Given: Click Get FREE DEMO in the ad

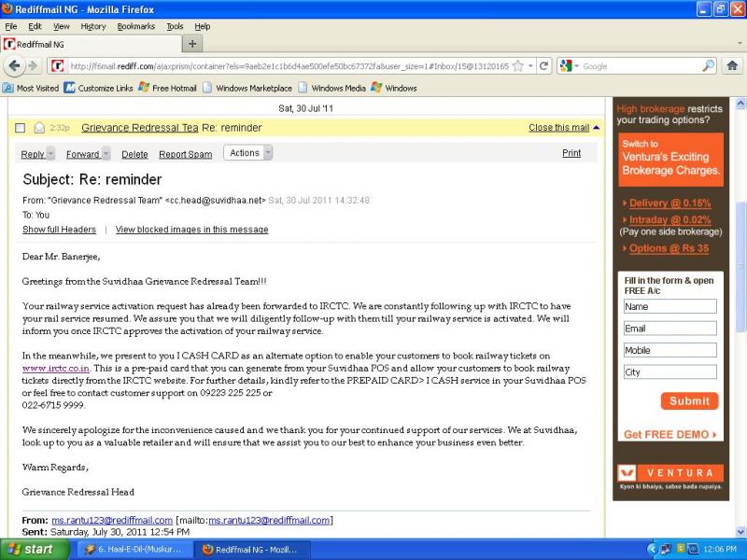Looking at the screenshot, I should tap(669, 434).
